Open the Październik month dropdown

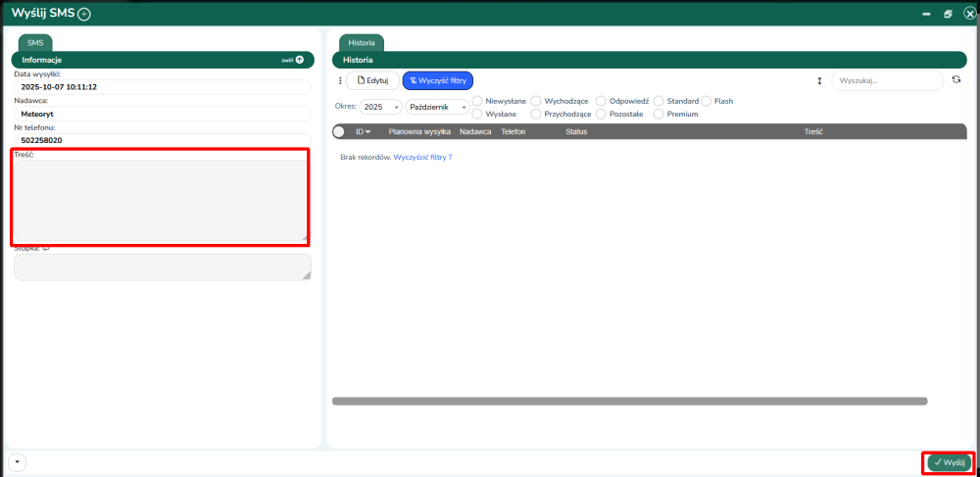[x=437, y=107]
